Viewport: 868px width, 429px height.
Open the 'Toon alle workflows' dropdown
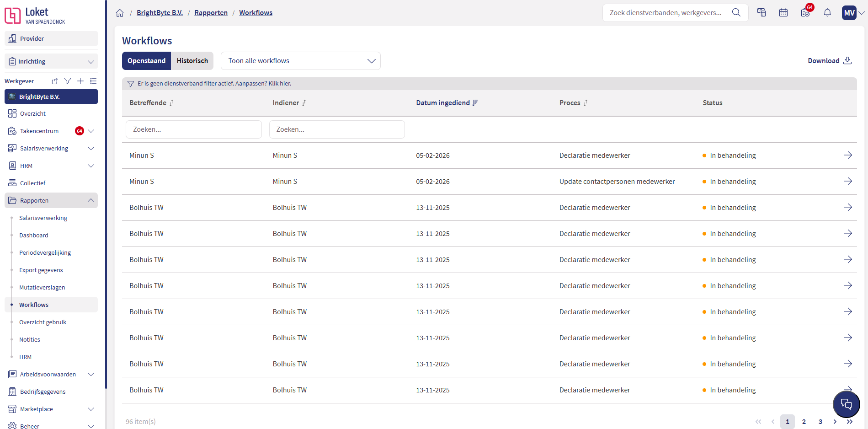(300, 61)
